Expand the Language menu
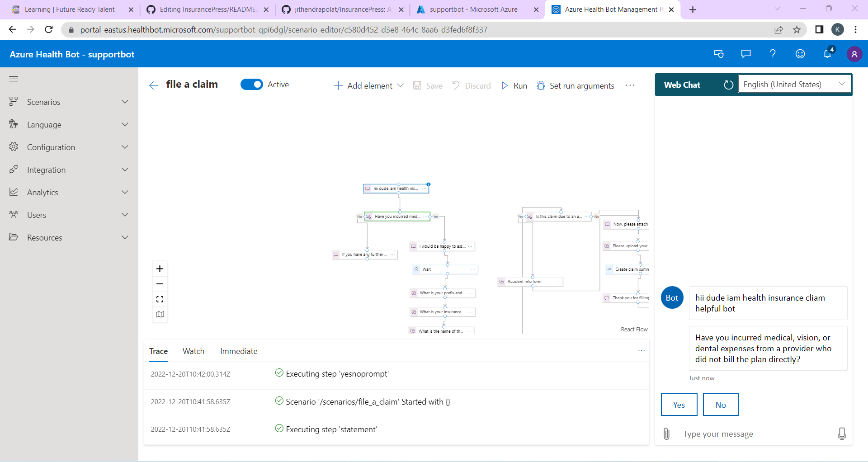Image resolution: width=868 pixels, height=462 pixels. click(69, 125)
